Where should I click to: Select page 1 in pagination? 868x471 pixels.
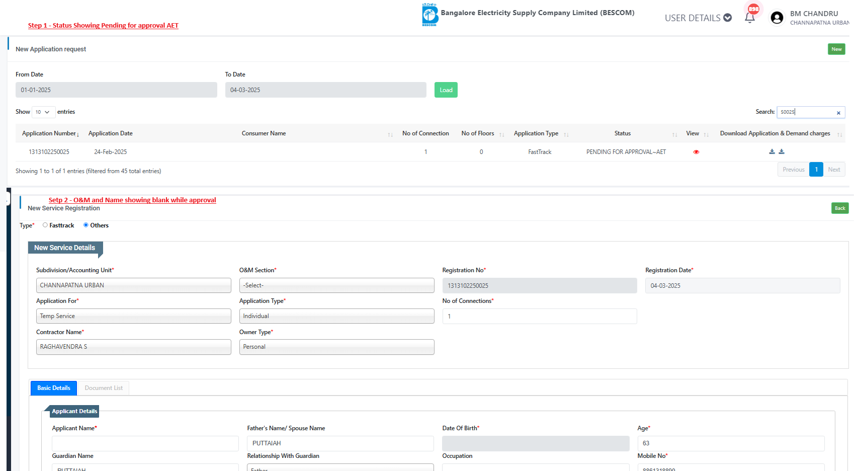click(816, 170)
